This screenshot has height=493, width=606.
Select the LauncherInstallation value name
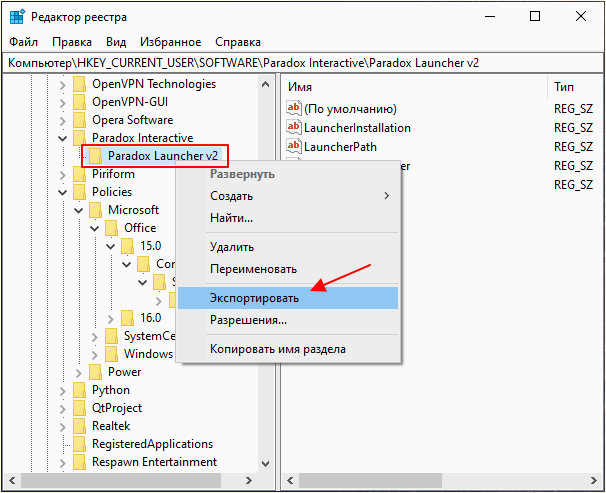(x=357, y=128)
